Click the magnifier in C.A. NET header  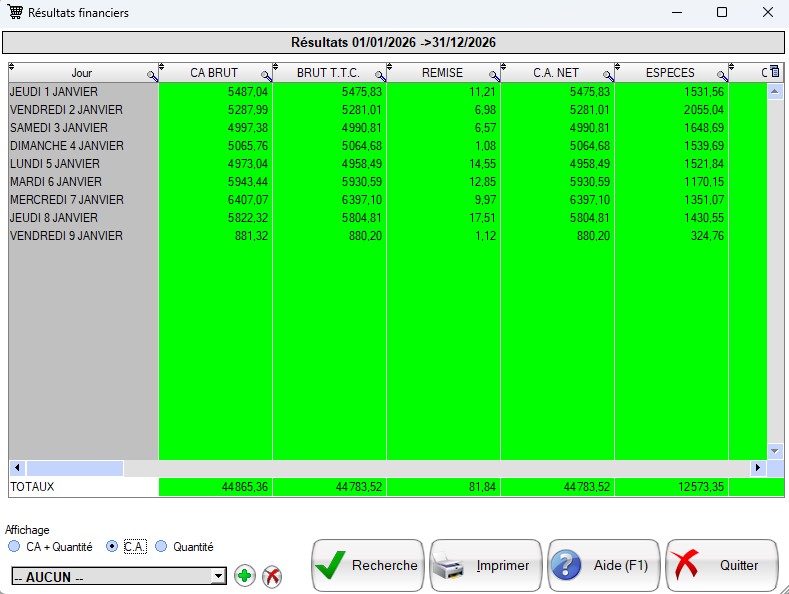[608, 75]
